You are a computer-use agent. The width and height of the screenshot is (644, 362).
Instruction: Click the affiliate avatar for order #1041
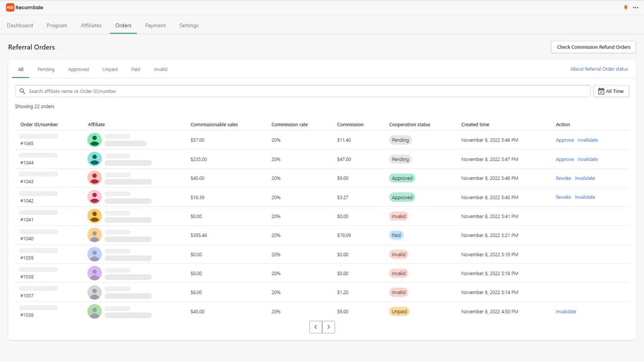pos(95,216)
